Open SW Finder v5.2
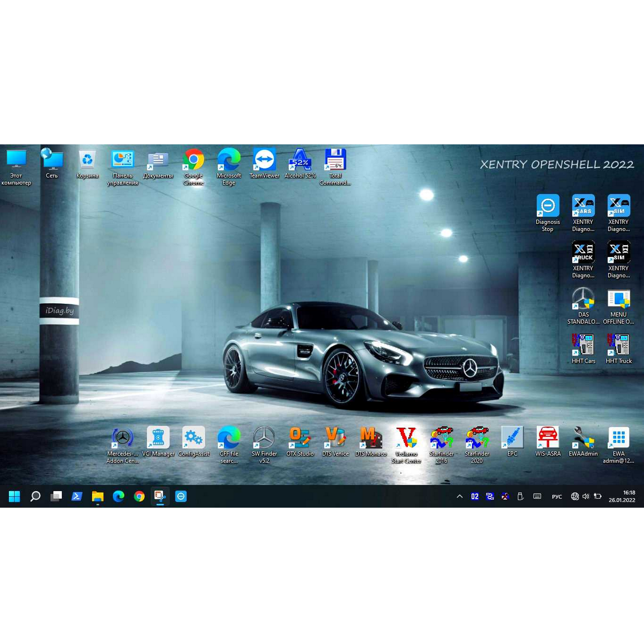Viewport: 644px width, 644px height. pyautogui.click(x=264, y=437)
